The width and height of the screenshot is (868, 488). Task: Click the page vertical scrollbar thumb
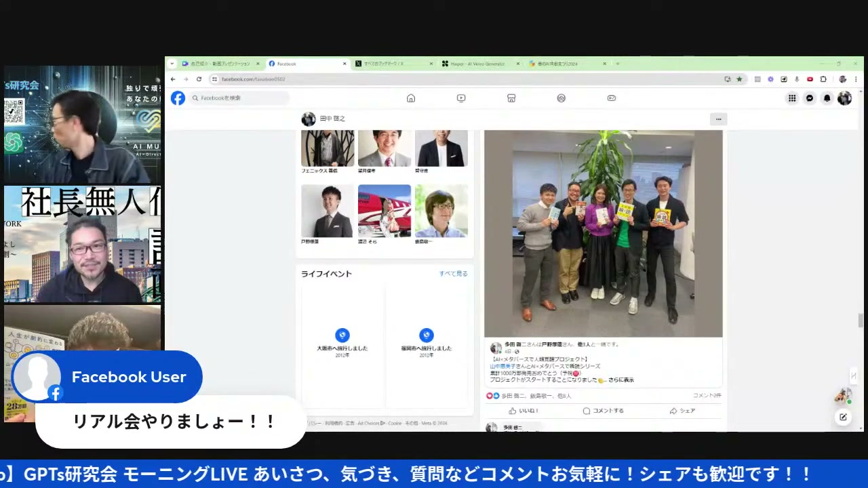pyautogui.click(x=860, y=320)
